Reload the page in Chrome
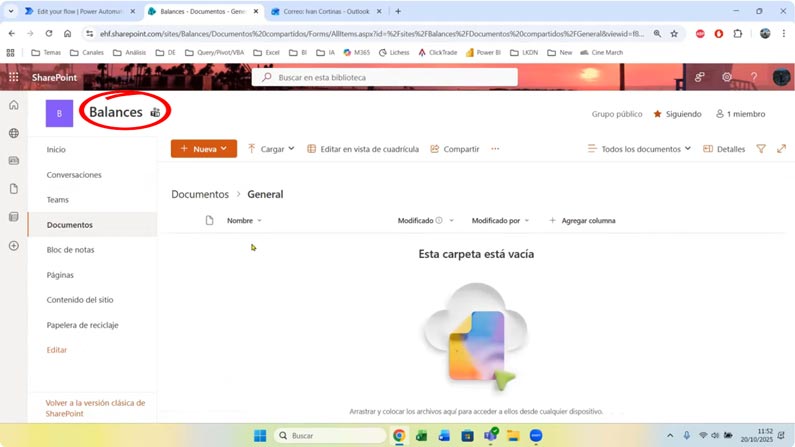The width and height of the screenshot is (795, 447). click(x=49, y=33)
